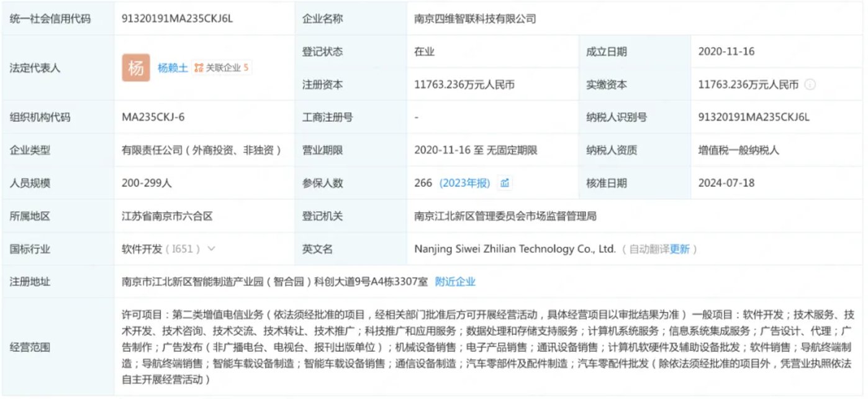The image size is (868, 399).
Task: Click the English name Nanjing Siwei Zhilian Technology
Action: pyautogui.click(x=515, y=249)
